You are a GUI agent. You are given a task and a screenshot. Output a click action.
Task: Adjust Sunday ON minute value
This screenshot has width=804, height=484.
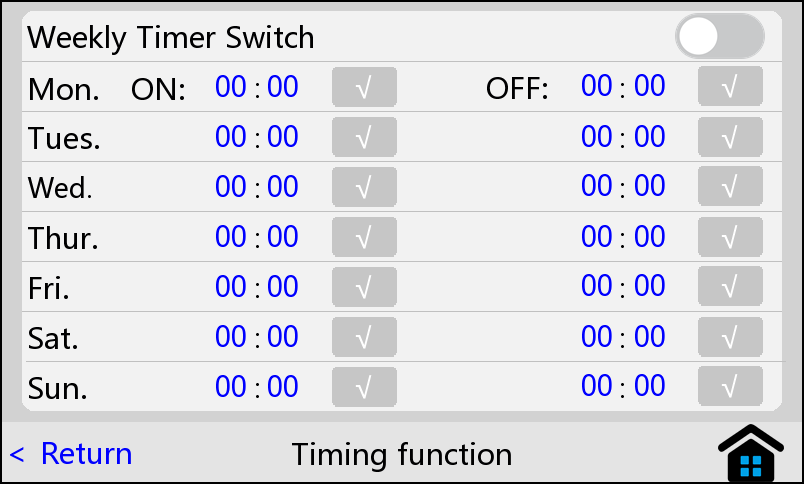pyautogui.click(x=283, y=385)
